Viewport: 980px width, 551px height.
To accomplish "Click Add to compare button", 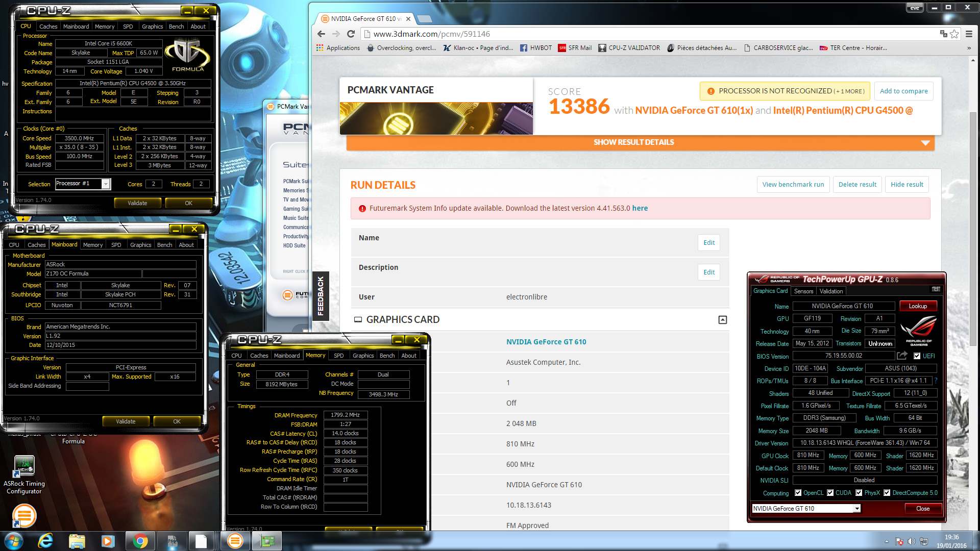I will pos(903,91).
